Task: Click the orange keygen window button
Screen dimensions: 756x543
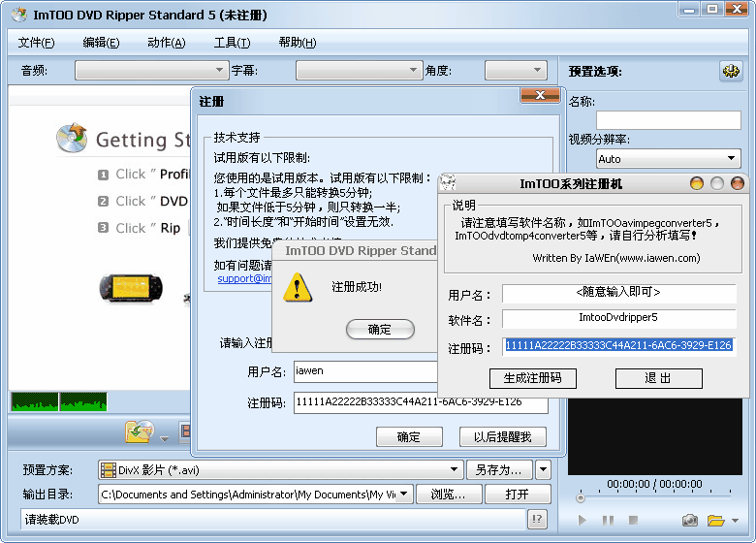Action: pos(697,183)
